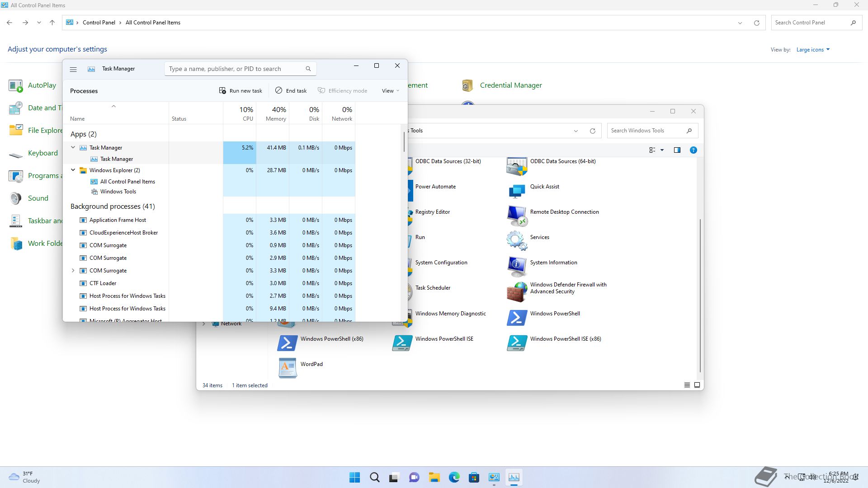
Task: Collapse the Windows Explorer (2) group
Action: click(x=73, y=170)
